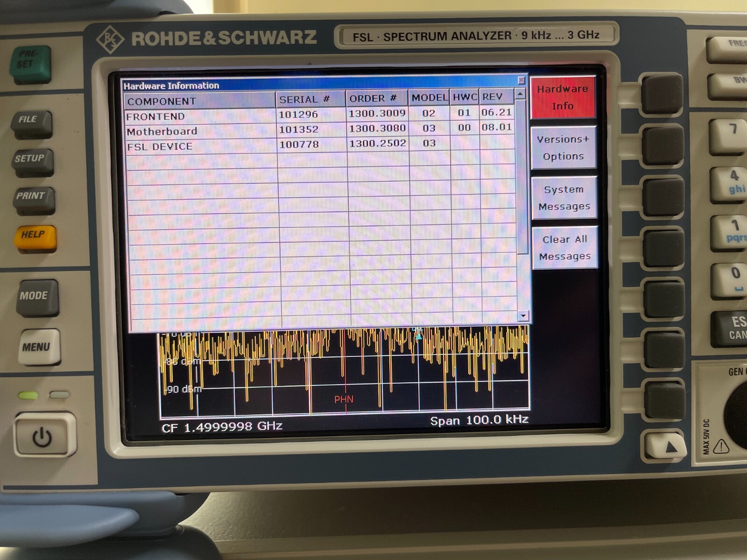This screenshot has height=560, width=747.
Task: Click order number 1300.3080
Action: pos(377,128)
